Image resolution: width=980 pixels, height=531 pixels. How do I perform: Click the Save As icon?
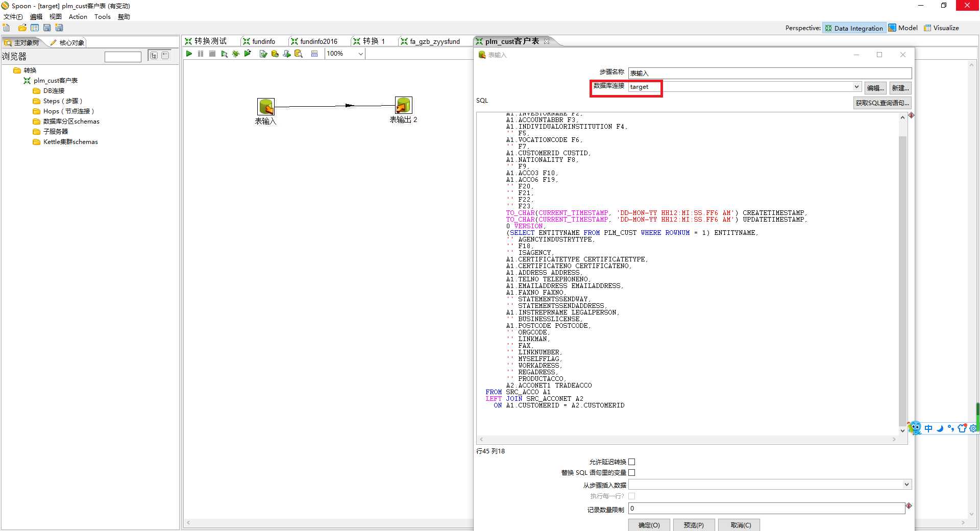pyautogui.click(x=59, y=28)
